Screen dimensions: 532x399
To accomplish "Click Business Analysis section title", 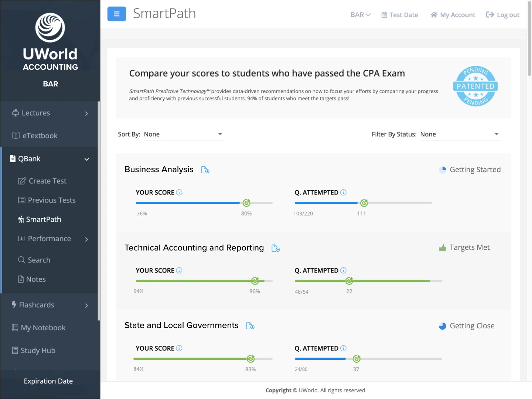I will (159, 170).
